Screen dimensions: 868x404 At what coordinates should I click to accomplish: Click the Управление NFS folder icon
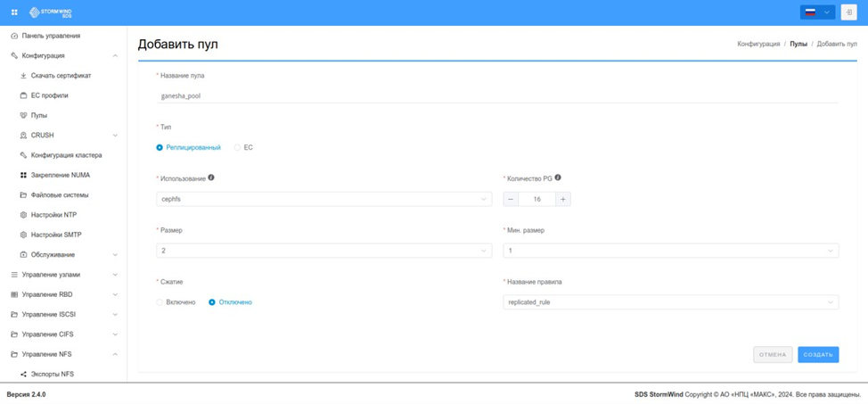point(14,355)
